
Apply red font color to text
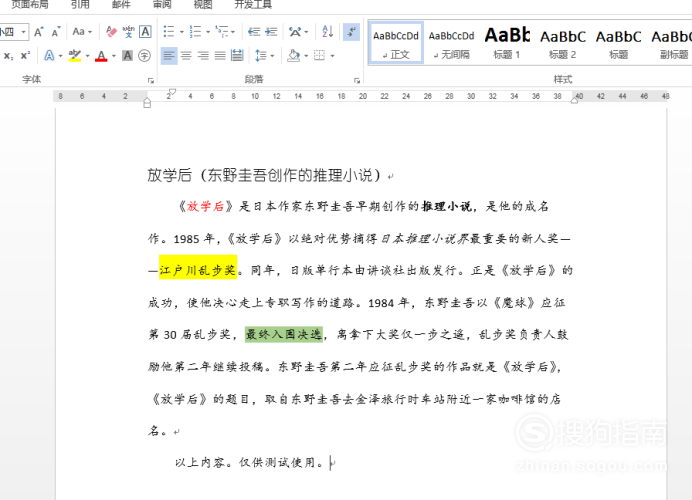101,56
